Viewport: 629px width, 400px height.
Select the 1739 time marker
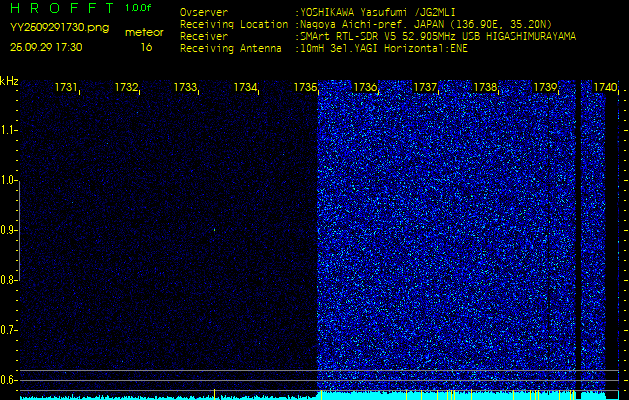pos(545,87)
